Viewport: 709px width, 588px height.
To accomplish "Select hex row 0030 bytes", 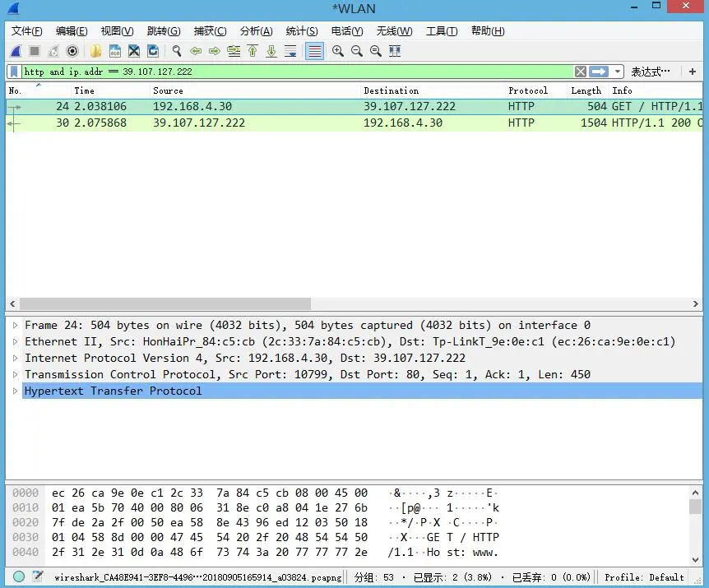I will pyautogui.click(x=210, y=537).
